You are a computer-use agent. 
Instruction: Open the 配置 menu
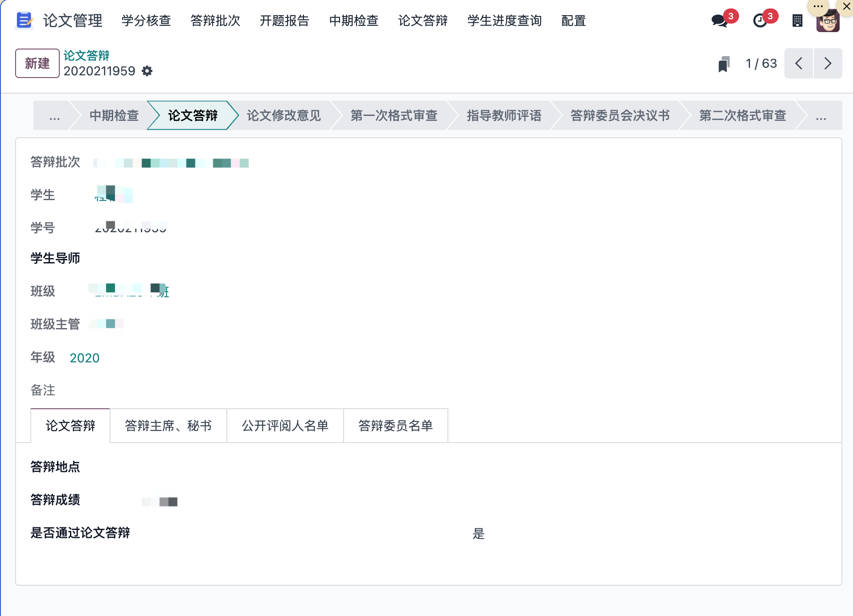click(x=573, y=21)
